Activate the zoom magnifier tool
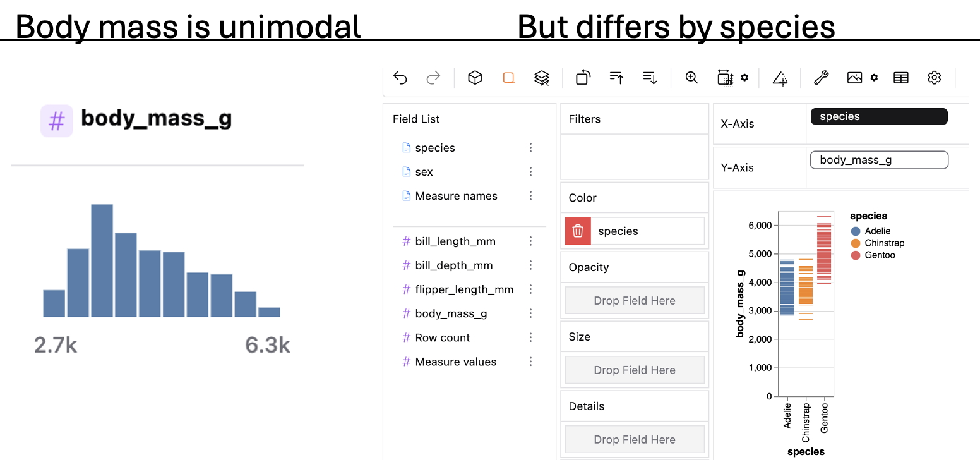 pyautogui.click(x=691, y=77)
